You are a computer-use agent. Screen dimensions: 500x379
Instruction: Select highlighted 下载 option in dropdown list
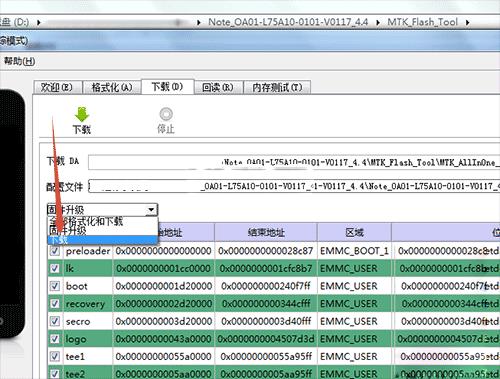pos(102,240)
